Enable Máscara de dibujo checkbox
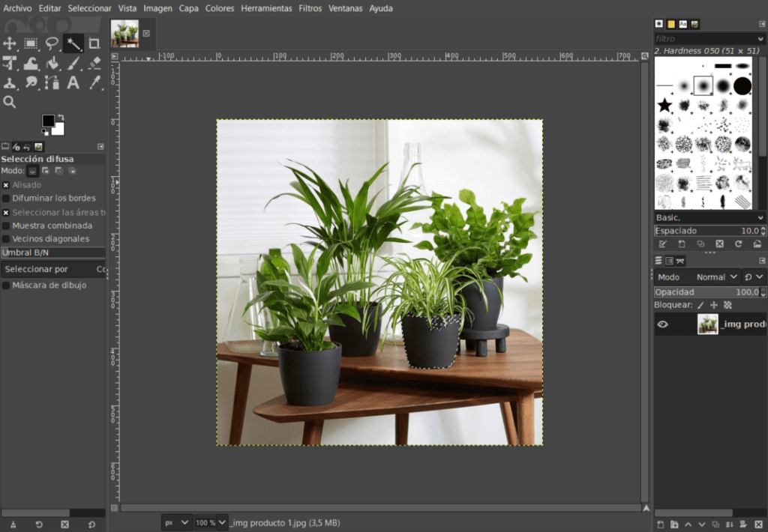This screenshot has width=768, height=532. pyautogui.click(x=6, y=285)
